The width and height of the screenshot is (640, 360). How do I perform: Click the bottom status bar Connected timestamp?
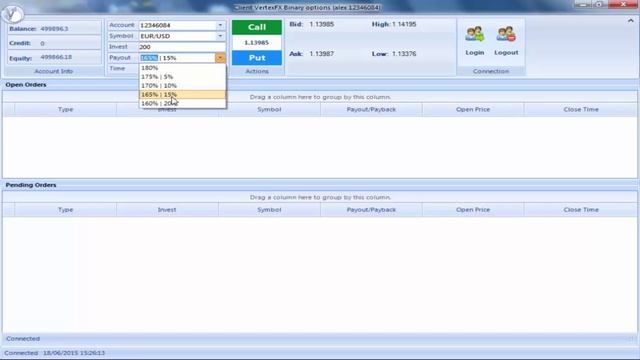[x=55, y=353]
